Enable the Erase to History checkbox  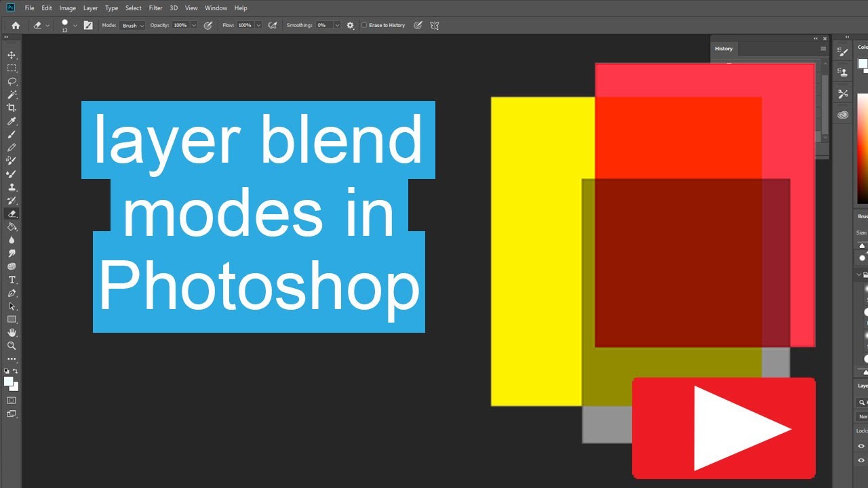tap(364, 25)
